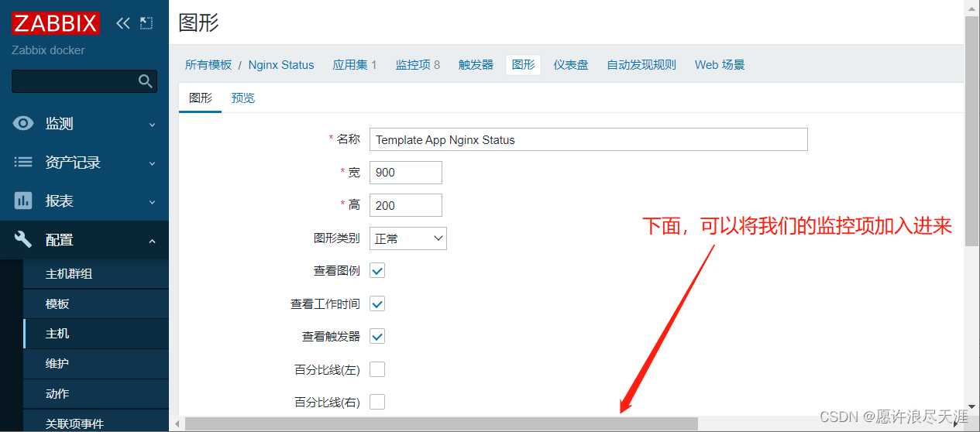Image resolution: width=980 pixels, height=432 pixels.
Task: Go to 所有模板 breadcrumb link
Action: [208, 65]
